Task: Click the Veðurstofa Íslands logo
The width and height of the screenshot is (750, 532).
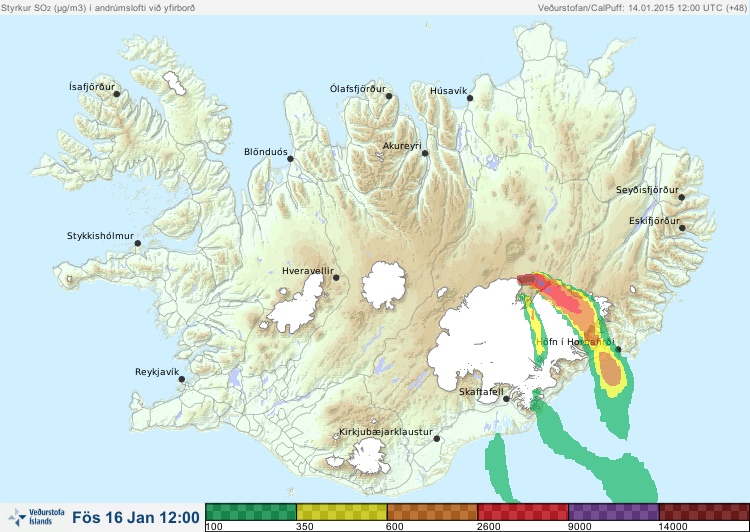Action: click(x=37, y=517)
